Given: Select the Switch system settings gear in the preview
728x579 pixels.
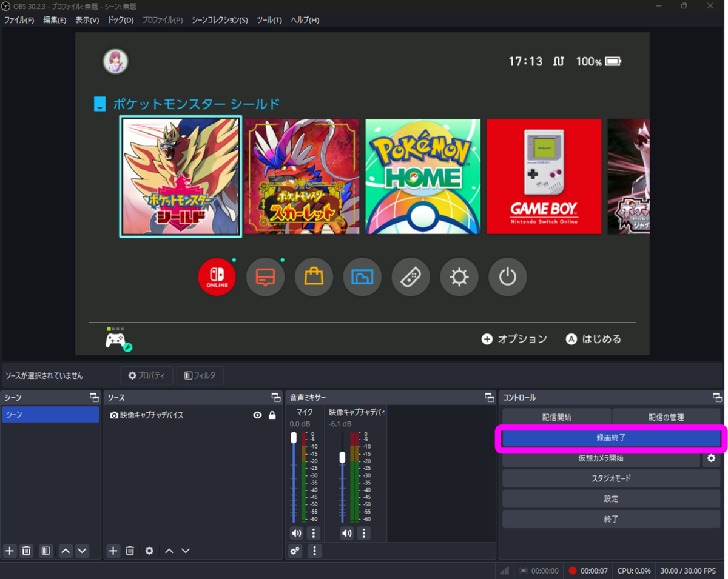Looking at the screenshot, I should point(459,277).
